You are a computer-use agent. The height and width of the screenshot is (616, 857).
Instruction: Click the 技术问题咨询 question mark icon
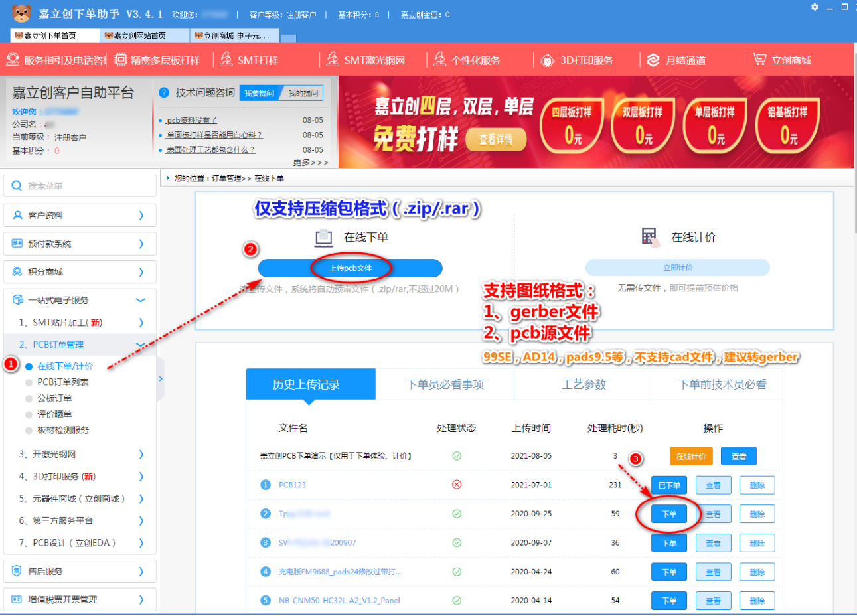tap(164, 93)
